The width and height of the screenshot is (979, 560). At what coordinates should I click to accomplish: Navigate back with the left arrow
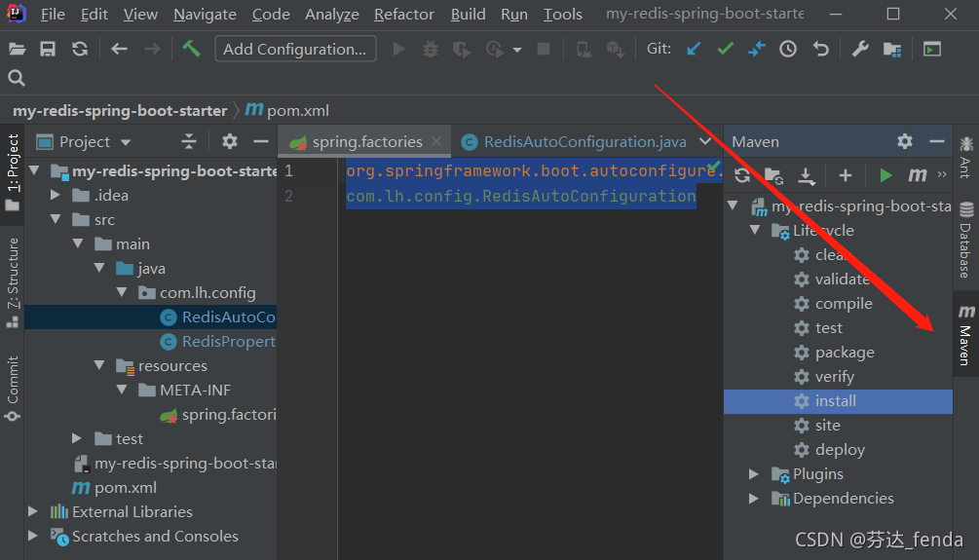119,49
